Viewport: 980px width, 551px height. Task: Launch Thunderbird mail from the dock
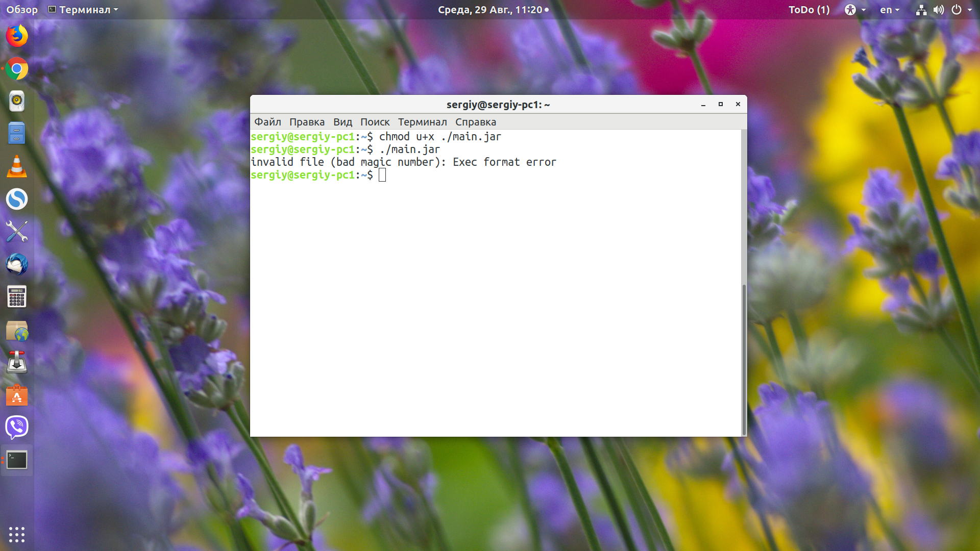coord(17,264)
